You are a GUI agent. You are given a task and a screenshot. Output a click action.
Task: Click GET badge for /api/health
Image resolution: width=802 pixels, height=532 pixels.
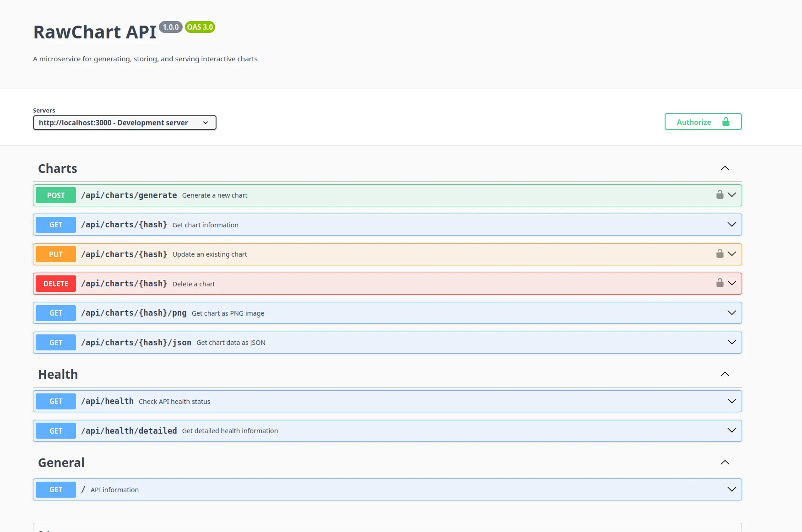click(56, 401)
